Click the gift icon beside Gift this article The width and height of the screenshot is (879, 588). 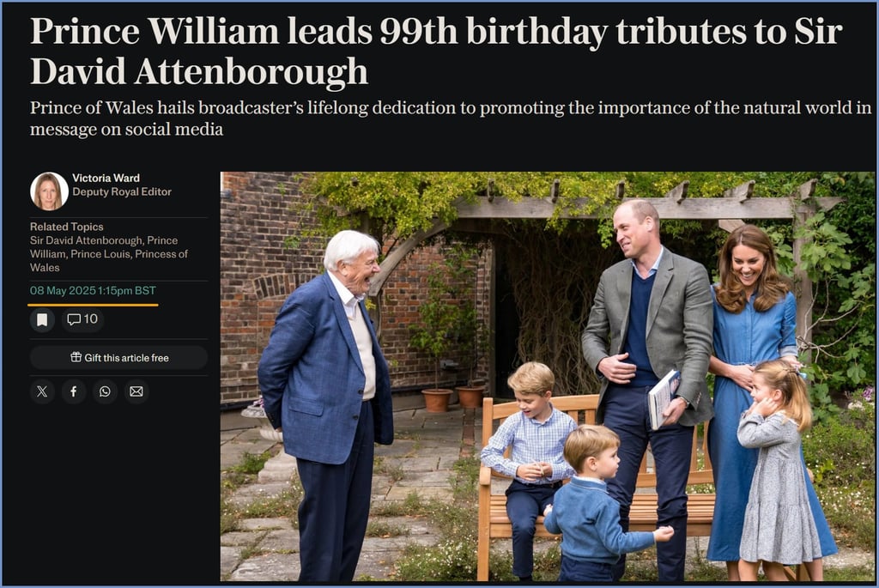tap(76, 357)
